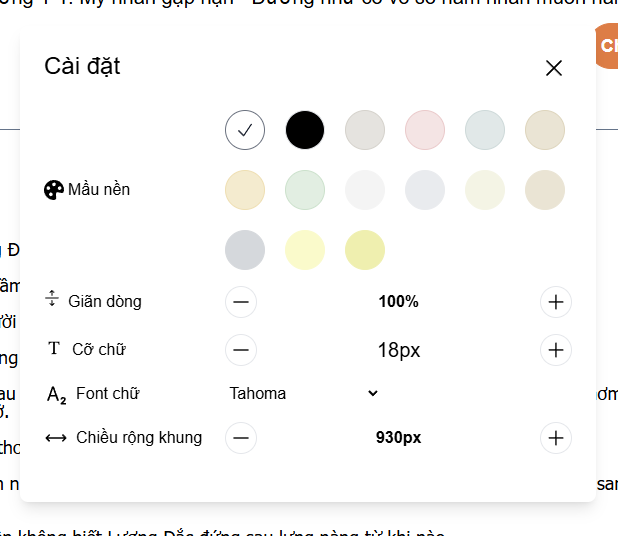Apply the light green background color

click(x=305, y=190)
